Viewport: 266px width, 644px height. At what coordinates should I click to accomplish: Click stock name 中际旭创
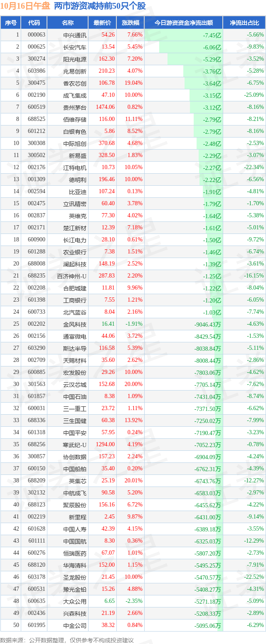tap(75, 143)
